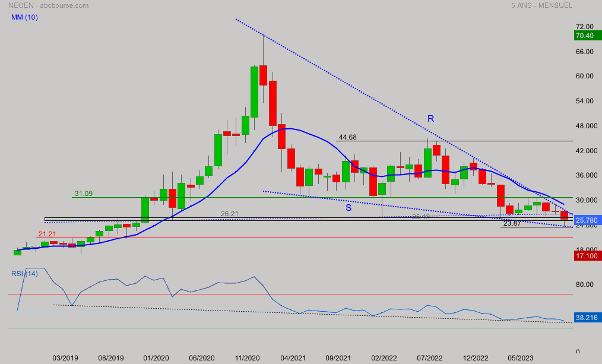Select the 44.68 horizontal level label
The image size is (602, 364).
tap(347, 137)
